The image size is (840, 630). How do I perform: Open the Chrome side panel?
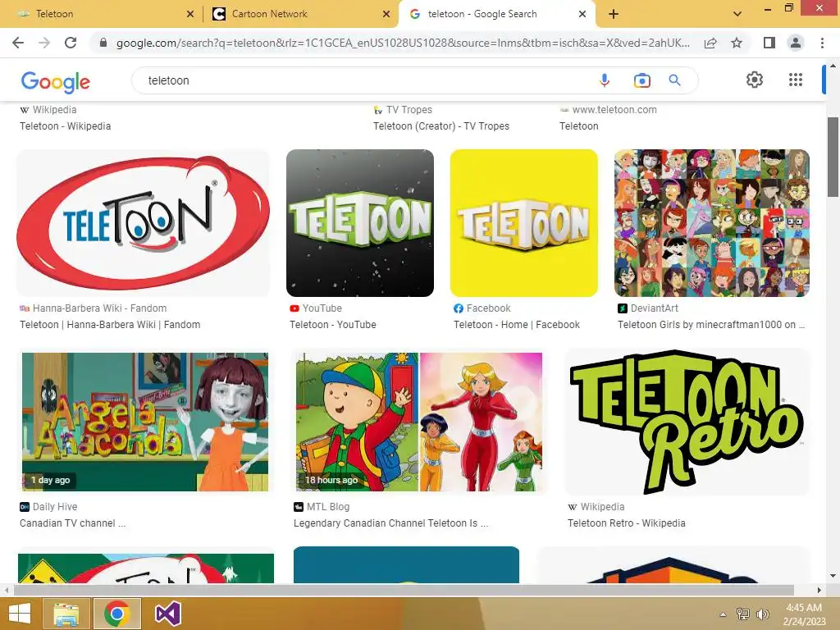click(x=769, y=43)
